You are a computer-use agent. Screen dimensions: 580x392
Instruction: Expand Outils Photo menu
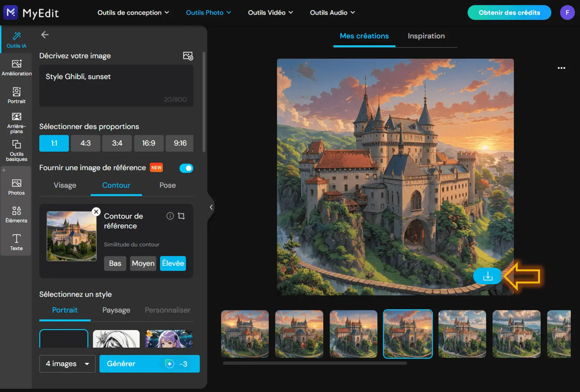208,13
